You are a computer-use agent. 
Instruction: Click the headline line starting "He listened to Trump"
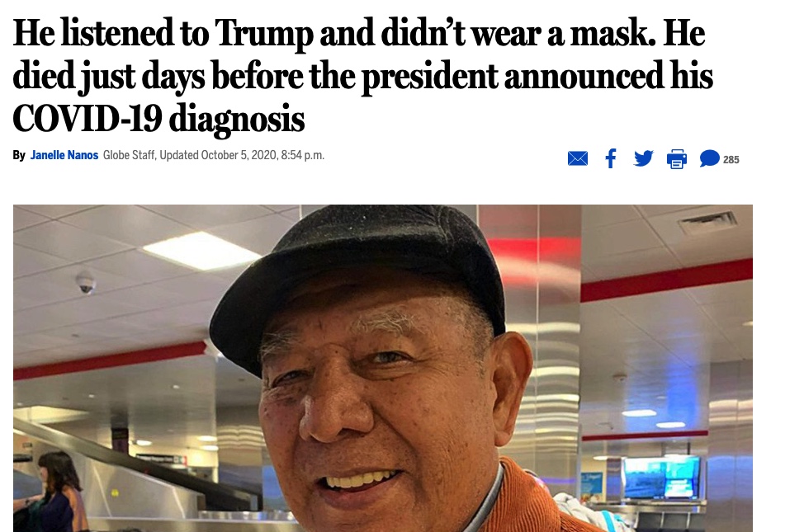tap(359, 33)
